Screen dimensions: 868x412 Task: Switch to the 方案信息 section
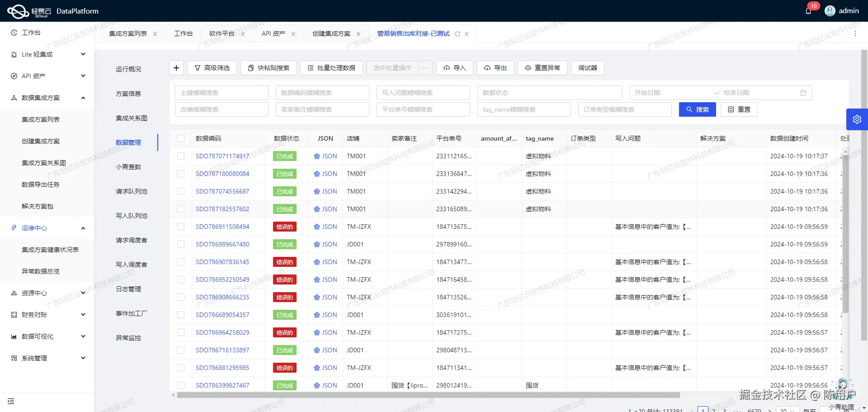click(x=128, y=94)
